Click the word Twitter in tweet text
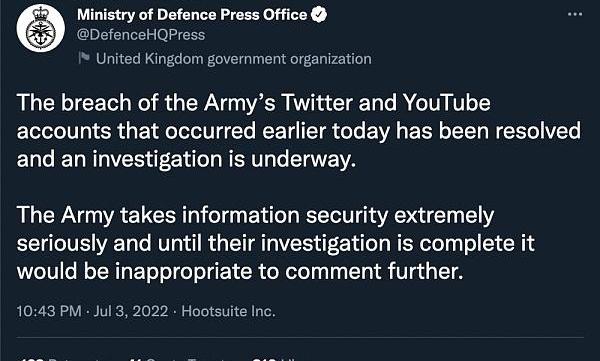The height and width of the screenshot is (361, 600). pyautogui.click(x=317, y=103)
